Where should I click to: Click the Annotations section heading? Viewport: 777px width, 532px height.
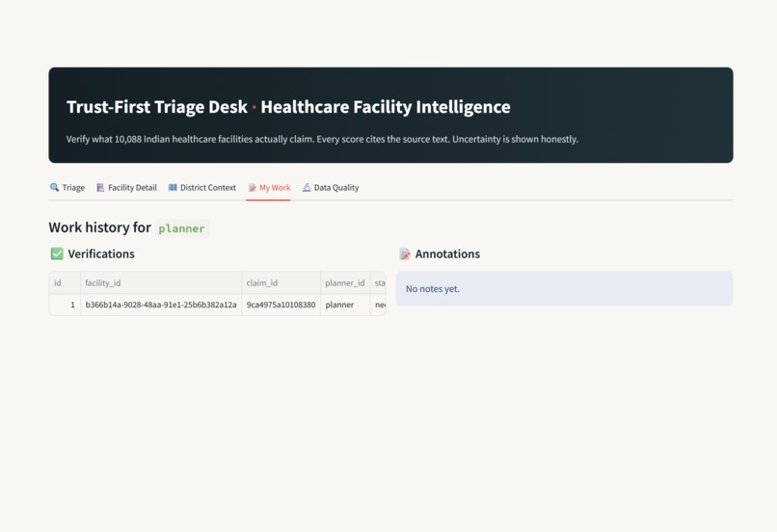(447, 253)
